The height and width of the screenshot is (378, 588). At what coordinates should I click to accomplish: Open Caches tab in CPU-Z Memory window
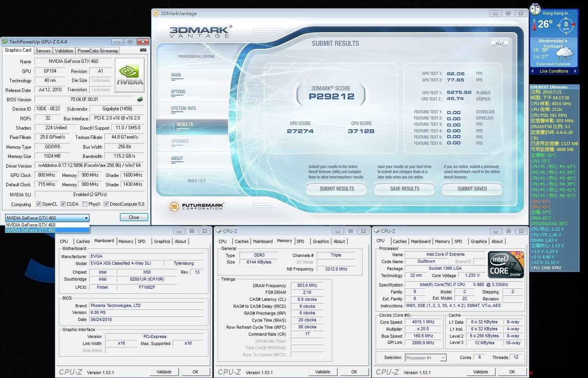coord(241,241)
